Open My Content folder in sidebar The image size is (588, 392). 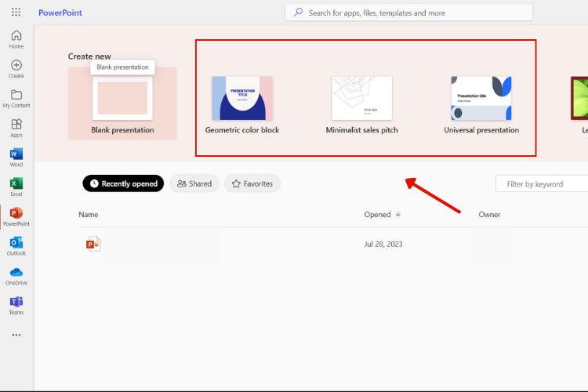coord(16,99)
